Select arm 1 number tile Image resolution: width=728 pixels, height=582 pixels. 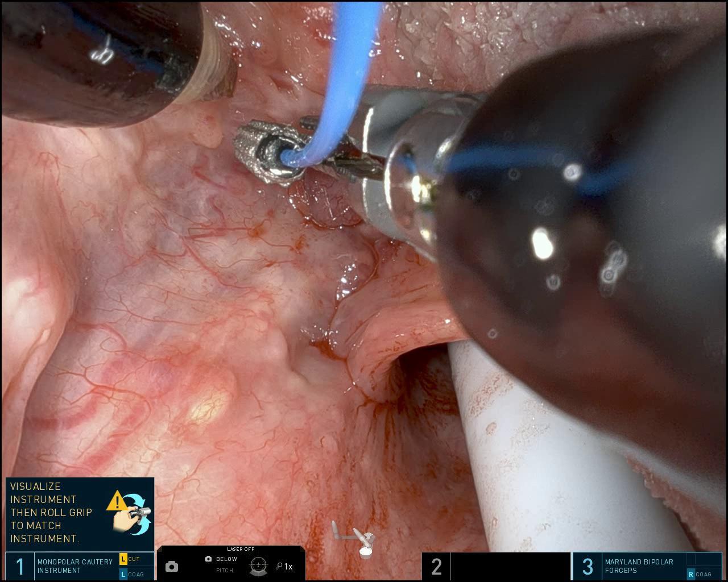tap(20, 567)
